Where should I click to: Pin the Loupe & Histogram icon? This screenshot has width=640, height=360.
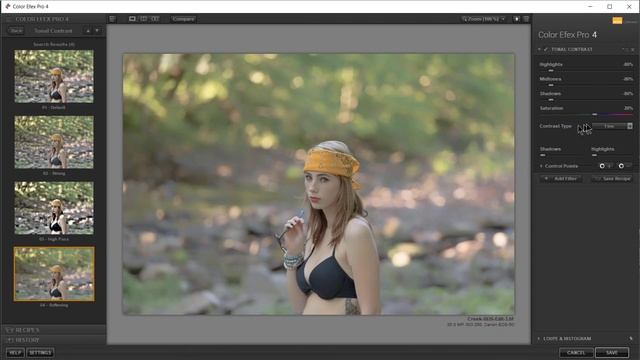coord(631,338)
